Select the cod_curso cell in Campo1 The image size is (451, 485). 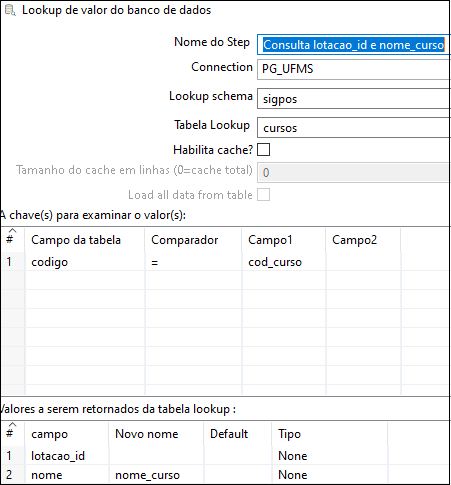coord(284,262)
